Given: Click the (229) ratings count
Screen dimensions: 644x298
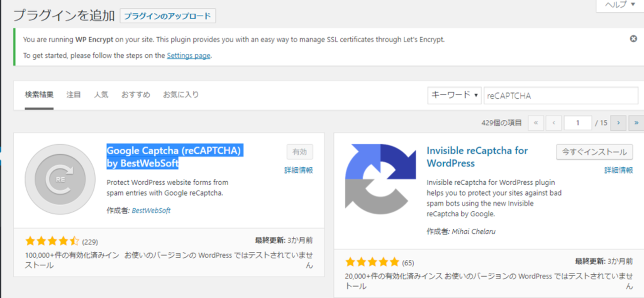Looking at the screenshot, I should point(90,242).
